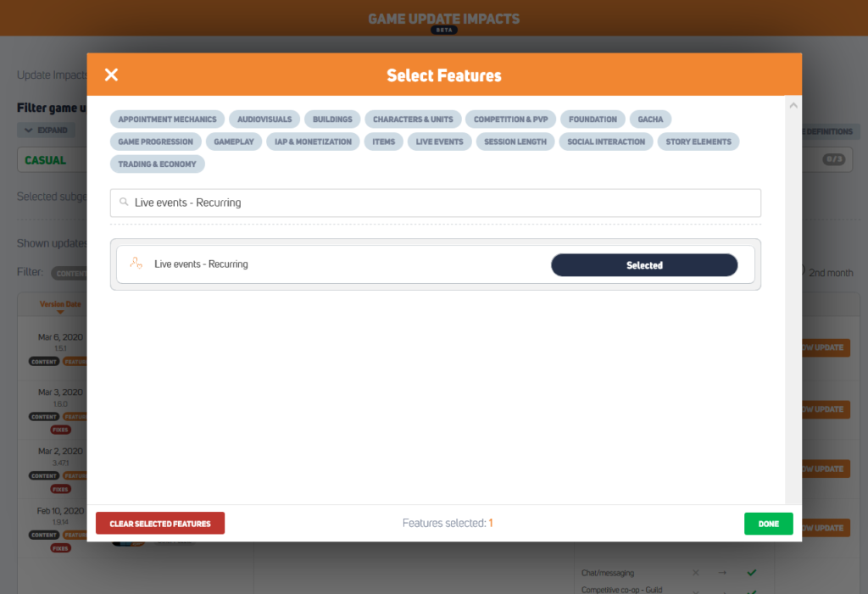
Task: Confirm selection with Done button
Action: tap(768, 524)
